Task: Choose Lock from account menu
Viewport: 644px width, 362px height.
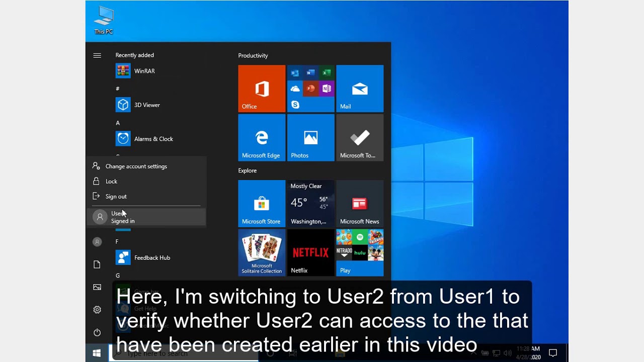Action: 146,182
